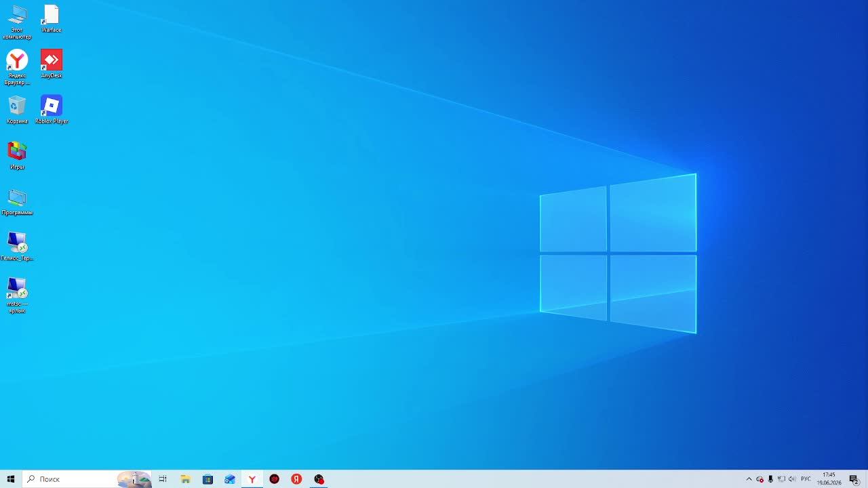This screenshot has height=488, width=868.
Task: Select the AnyDesk desktop shortcut
Action: pos(52,64)
